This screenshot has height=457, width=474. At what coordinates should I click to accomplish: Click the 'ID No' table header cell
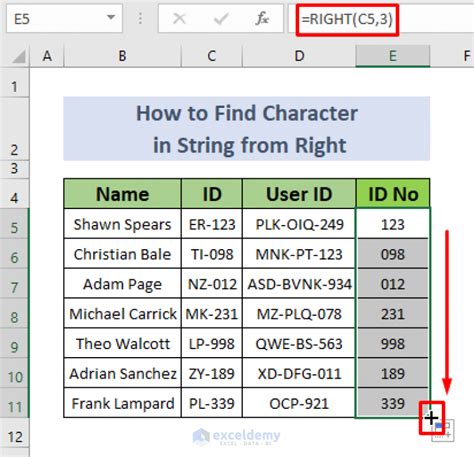click(393, 194)
